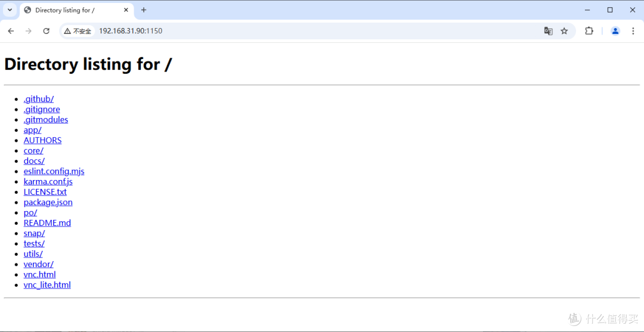Expand the tab search dropdown
The image size is (644, 332).
10,10
